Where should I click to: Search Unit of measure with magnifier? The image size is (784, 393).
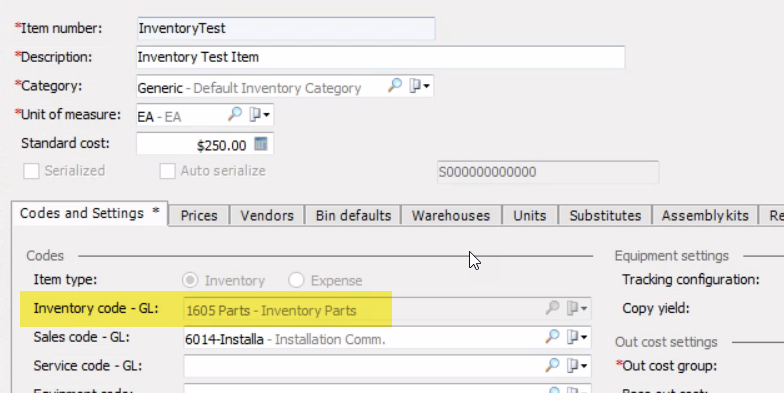(234, 114)
